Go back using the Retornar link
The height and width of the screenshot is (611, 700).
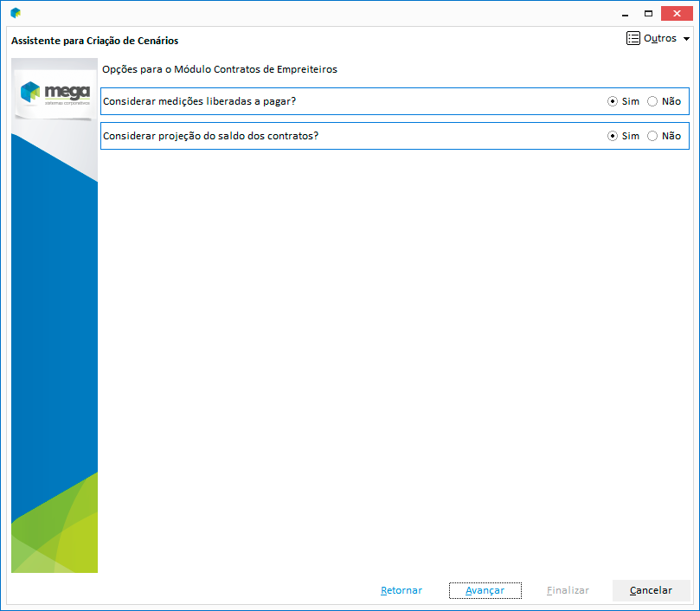(401, 590)
